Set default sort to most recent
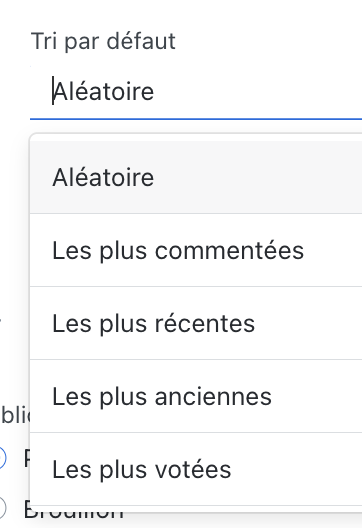The image size is (362, 528). 196,323
